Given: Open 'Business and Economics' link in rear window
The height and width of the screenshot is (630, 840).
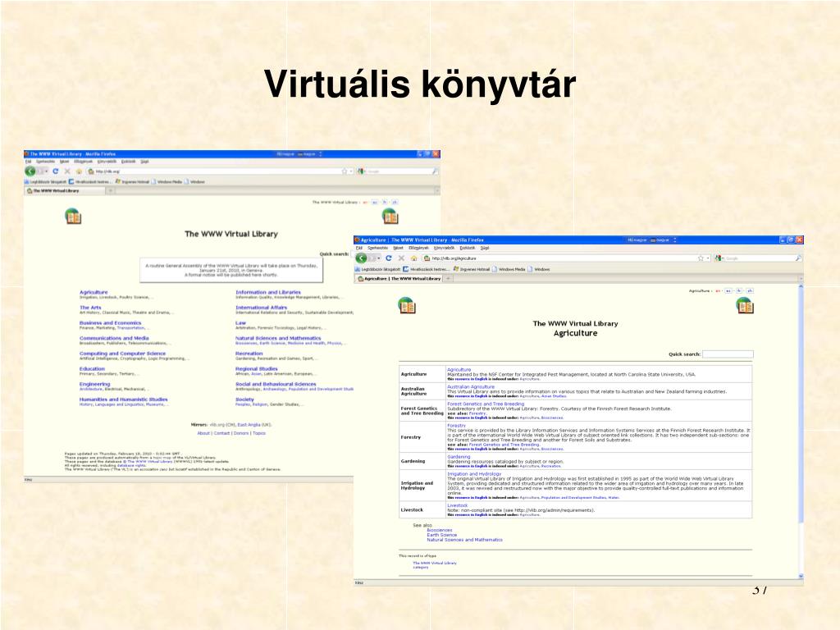Looking at the screenshot, I should click(111, 323).
